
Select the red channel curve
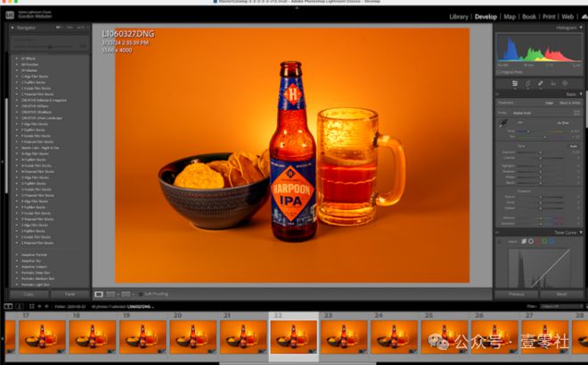(x=538, y=241)
